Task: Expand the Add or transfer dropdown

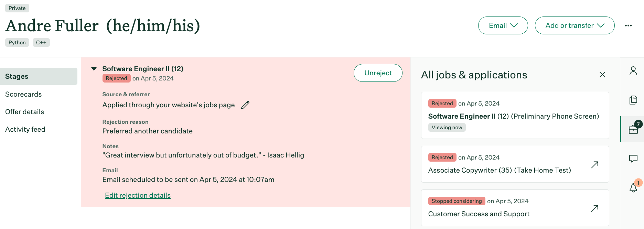Action: point(575,25)
